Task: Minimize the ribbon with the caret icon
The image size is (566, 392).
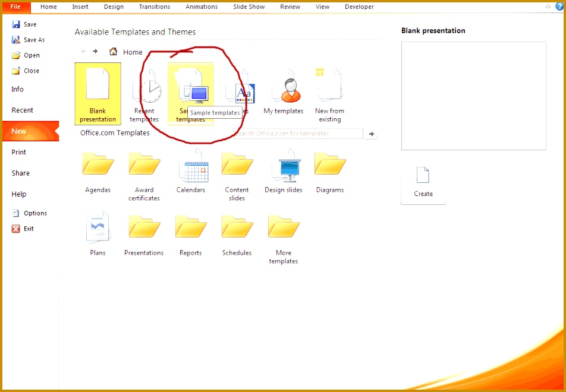Action: 548,7
